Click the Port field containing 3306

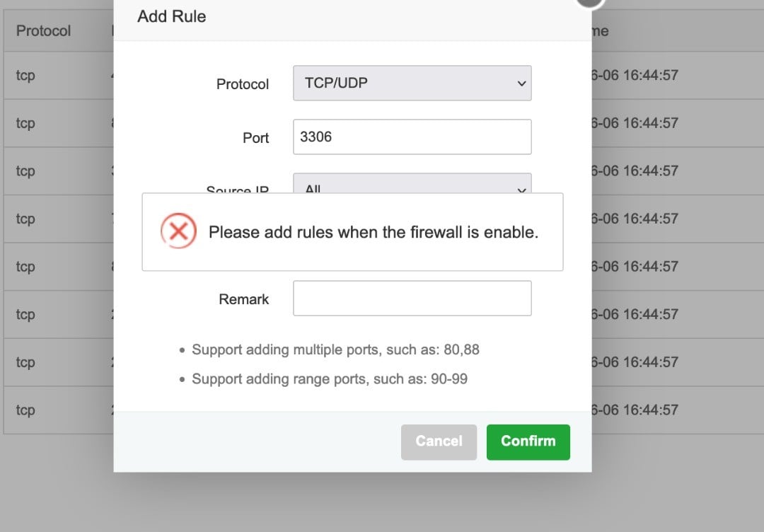point(412,137)
